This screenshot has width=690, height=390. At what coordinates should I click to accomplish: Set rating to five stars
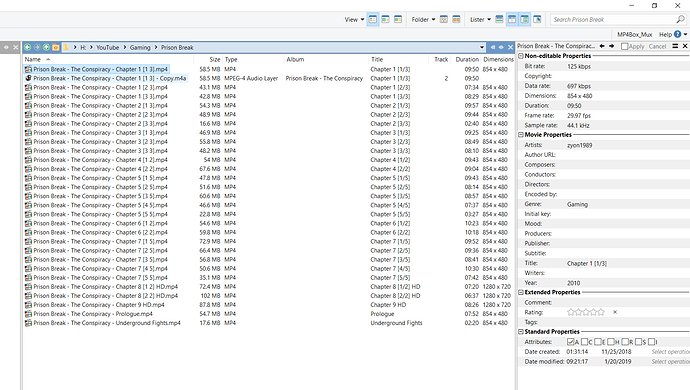[x=601, y=312]
